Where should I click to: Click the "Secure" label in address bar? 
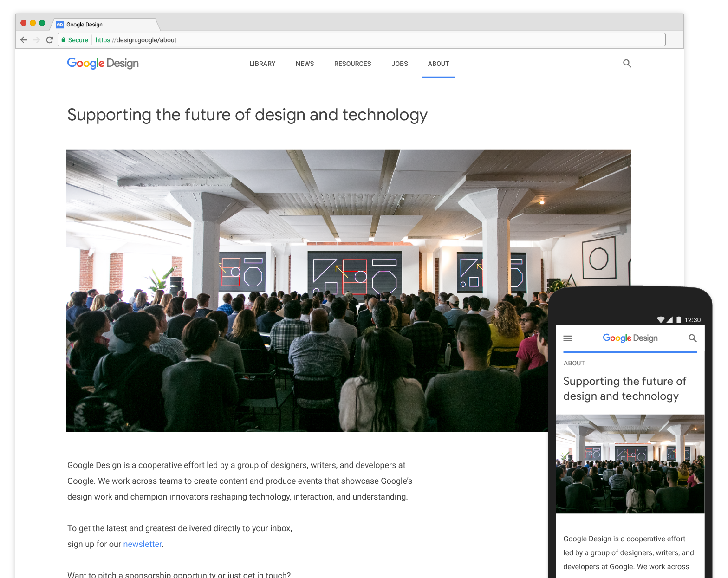[x=78, y=40]
